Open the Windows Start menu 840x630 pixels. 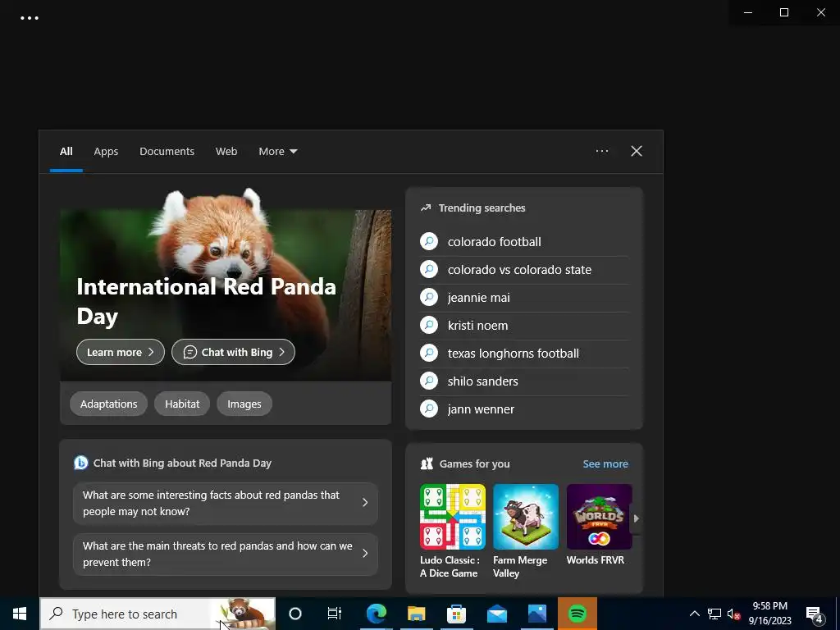pyautogui.click(x=20, y=614)
